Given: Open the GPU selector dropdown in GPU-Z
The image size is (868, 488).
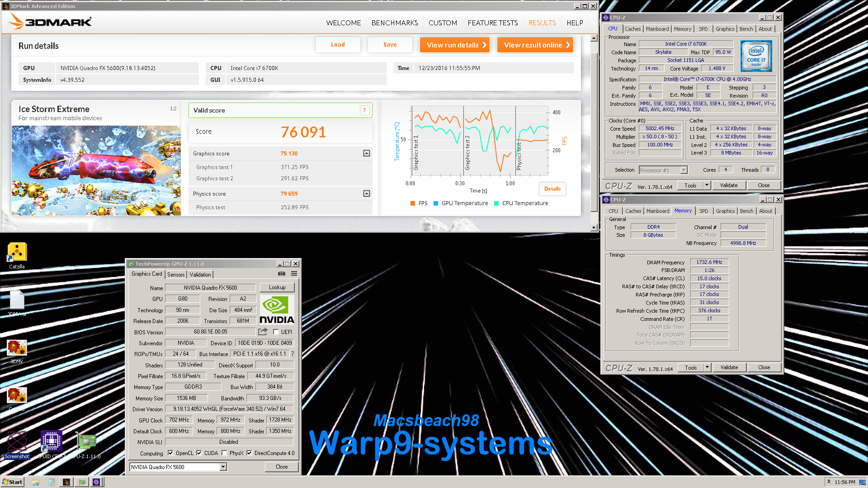Looking at the screenshot, I should [x=223, y=467].
